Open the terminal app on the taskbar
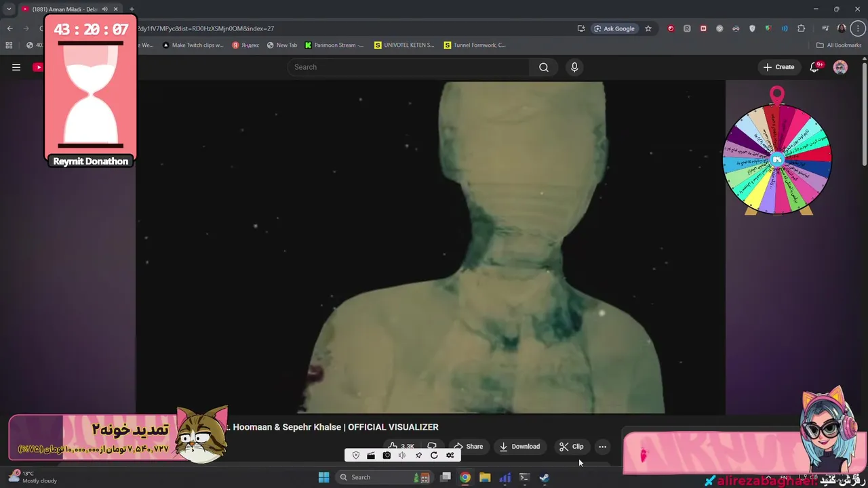 [x=524, y=477]
